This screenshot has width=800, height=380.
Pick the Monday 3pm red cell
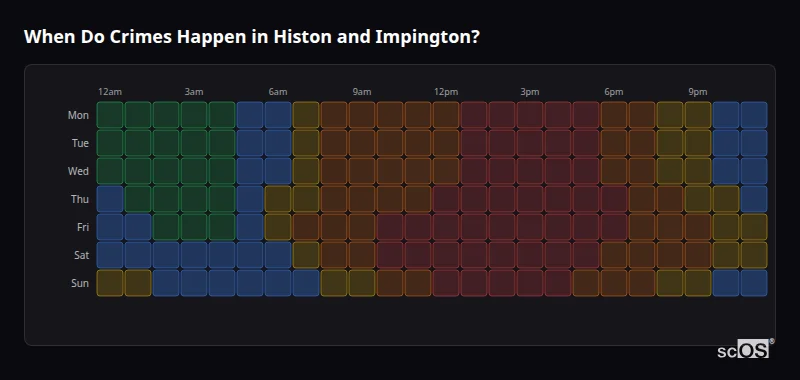click(x=530, y=115)
